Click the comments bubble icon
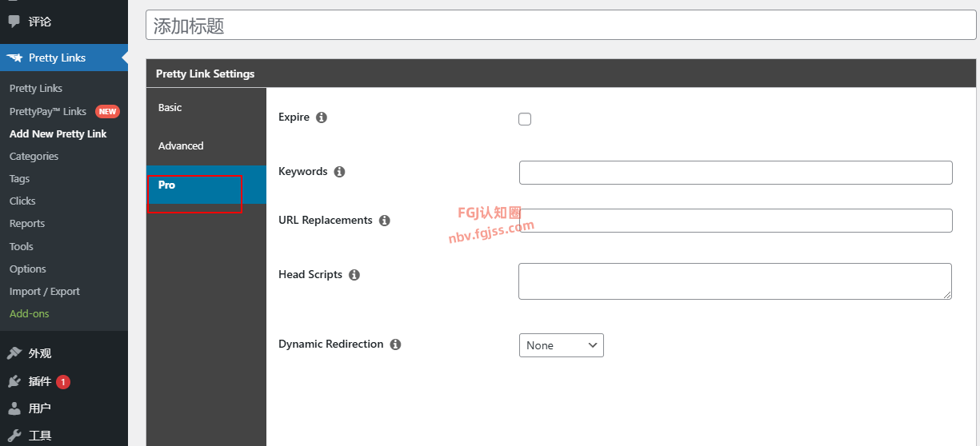Viewport: 980px width, 446px height. 14,22
